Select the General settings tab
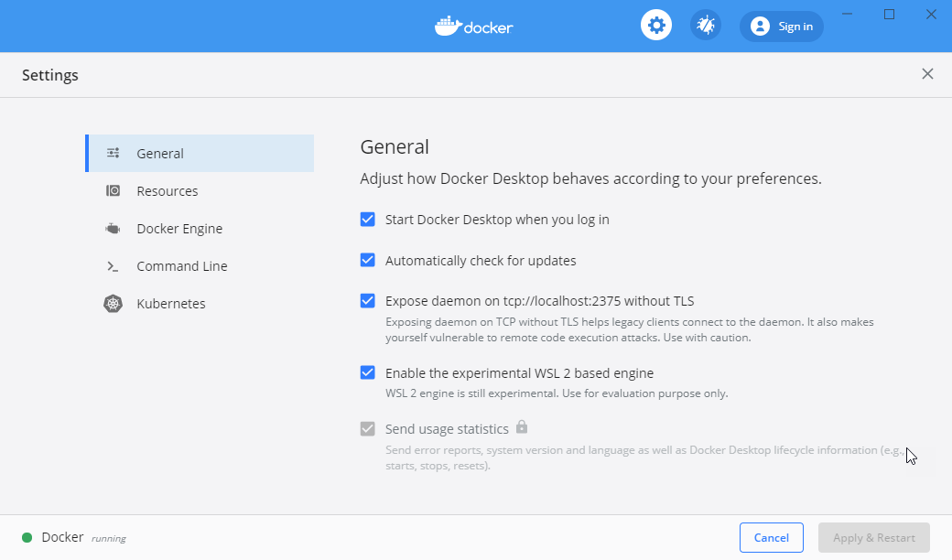 (x=200, y=153)
